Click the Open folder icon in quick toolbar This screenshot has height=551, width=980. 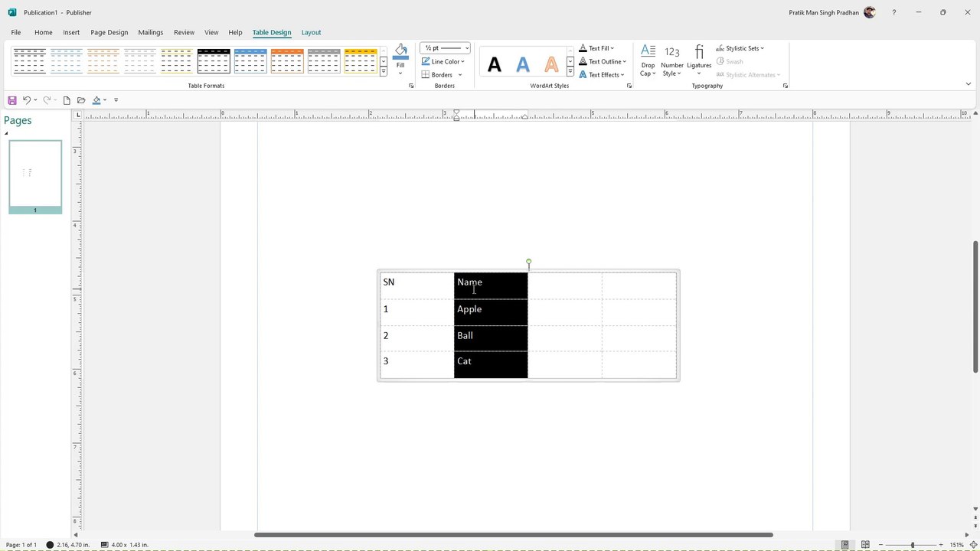(81, 100)
